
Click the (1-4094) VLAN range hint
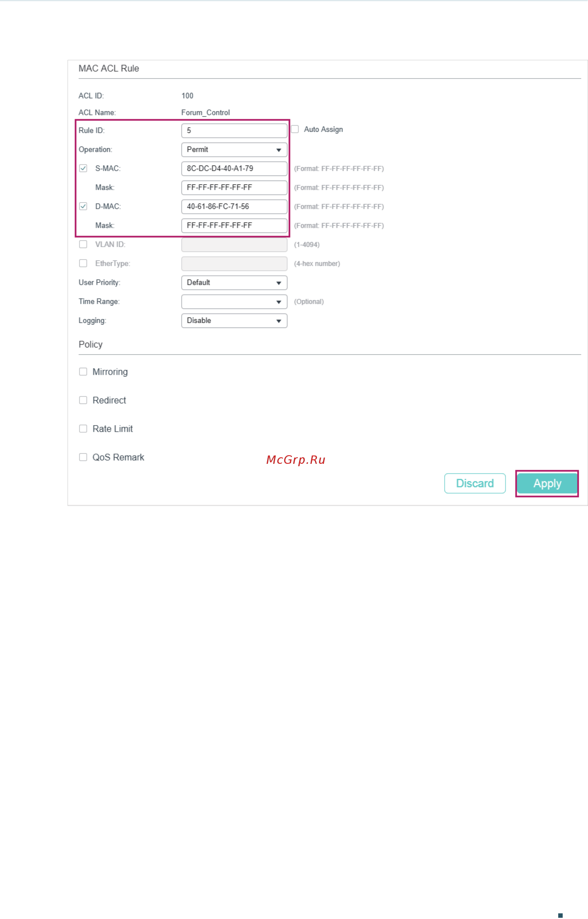click(x=307, y=244)
